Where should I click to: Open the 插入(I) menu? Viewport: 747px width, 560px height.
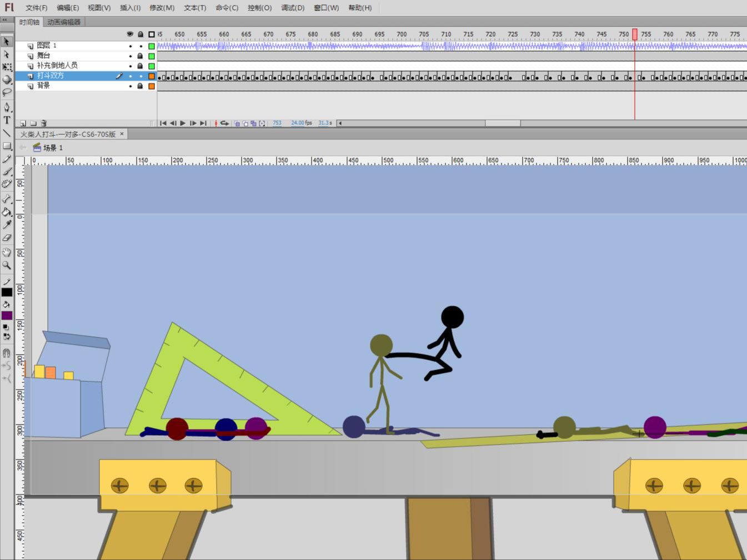[131, 8]
